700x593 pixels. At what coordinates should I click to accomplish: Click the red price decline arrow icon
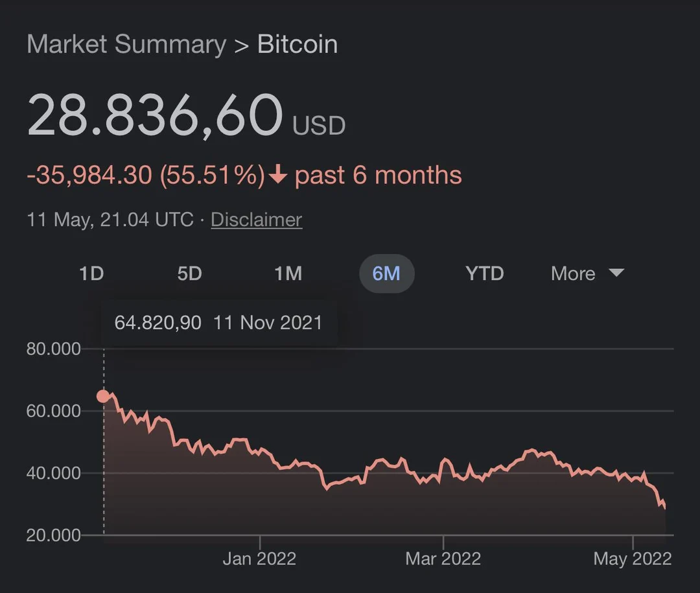pyautogui.click(x=277, y=174)
